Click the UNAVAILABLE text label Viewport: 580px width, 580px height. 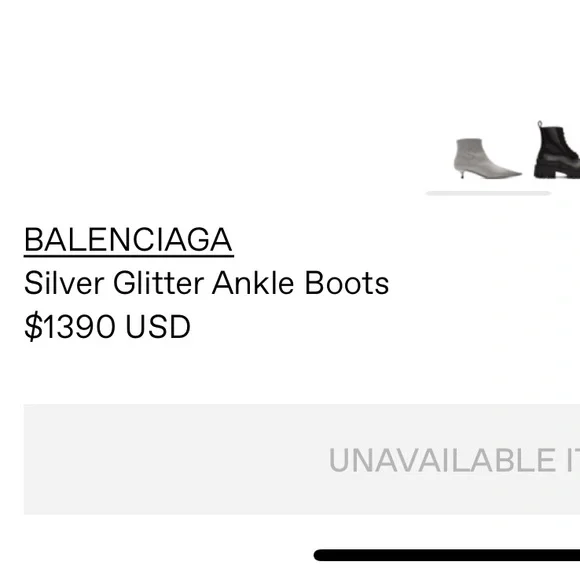click(442, 460)
